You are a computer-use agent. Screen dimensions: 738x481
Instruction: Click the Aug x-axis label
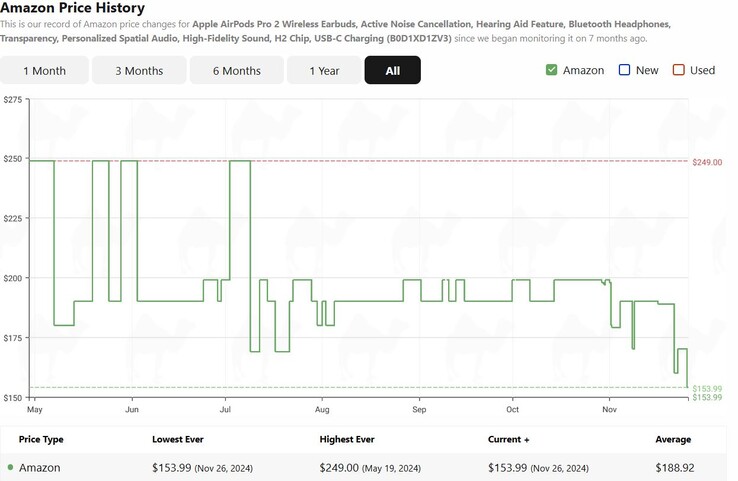[x=322, y=409]
